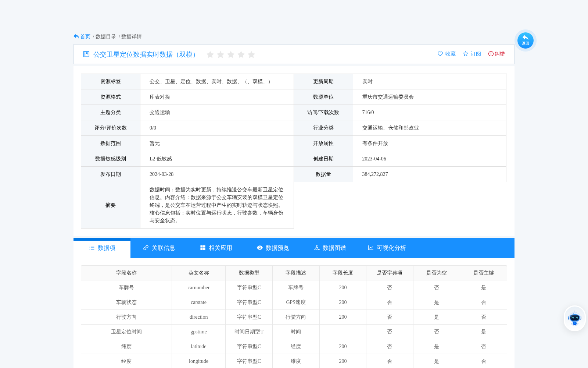Click the 716/0 access count value

368,112
